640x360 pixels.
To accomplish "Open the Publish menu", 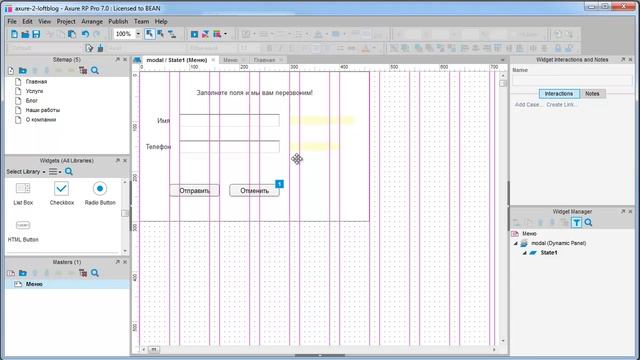I will (118, 21).
